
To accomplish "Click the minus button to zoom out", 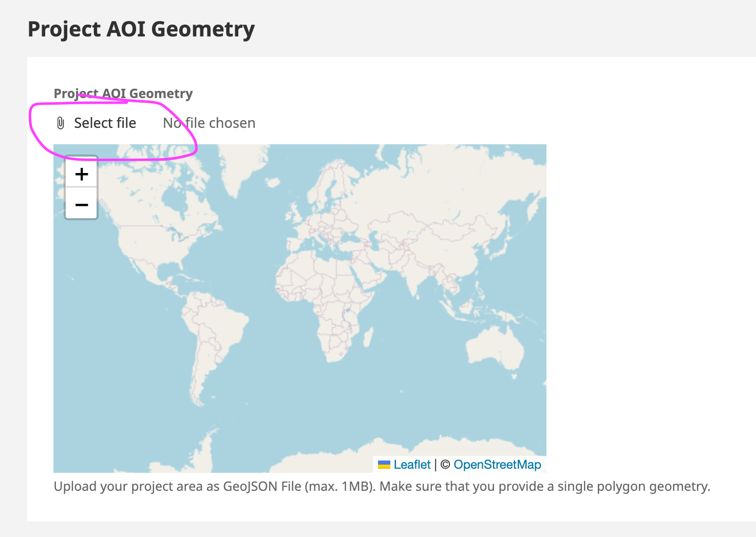I will (x=81, y=204).
